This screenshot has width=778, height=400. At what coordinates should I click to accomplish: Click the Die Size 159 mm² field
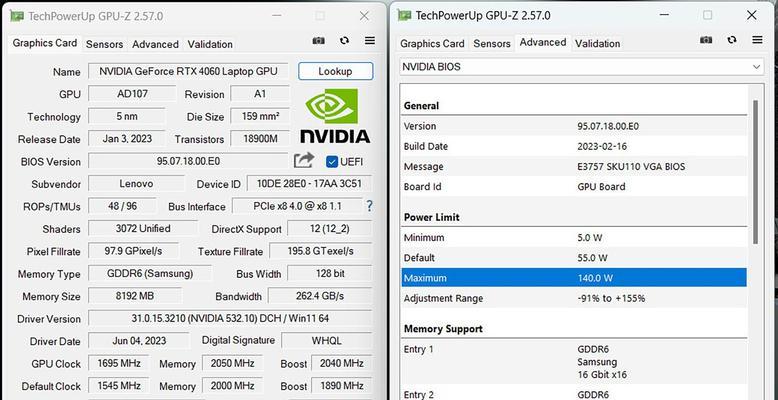(x=260, y=117)
